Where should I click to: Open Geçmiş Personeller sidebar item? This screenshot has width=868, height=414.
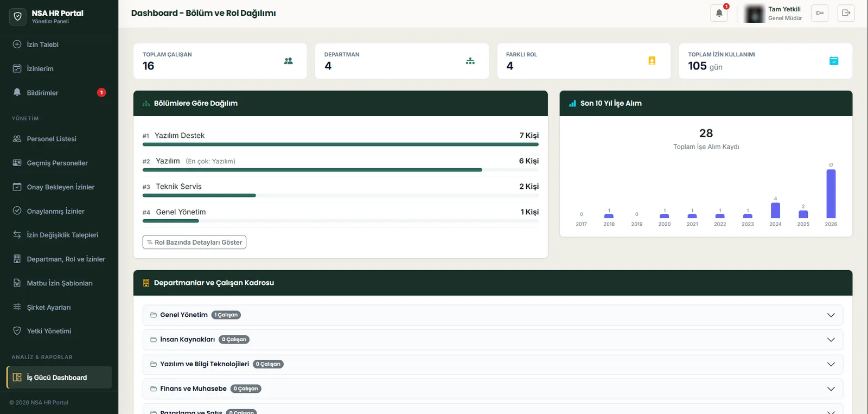coord(59,163)
